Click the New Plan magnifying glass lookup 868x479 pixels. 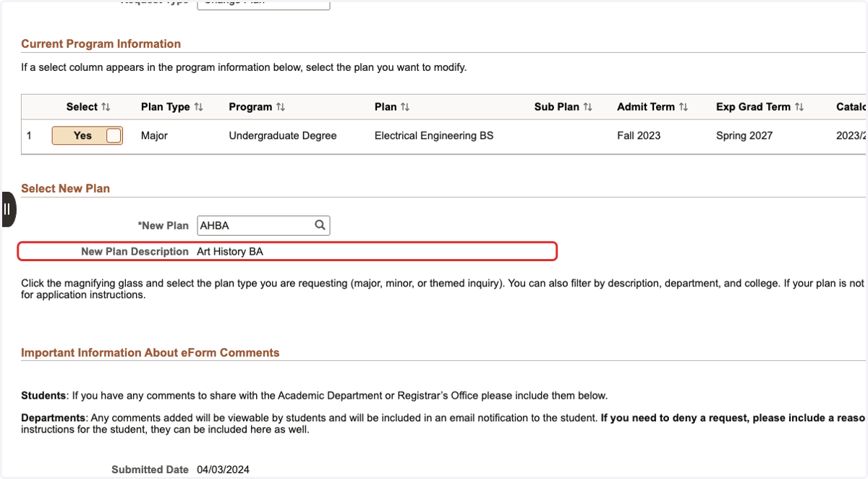point(320,225)
